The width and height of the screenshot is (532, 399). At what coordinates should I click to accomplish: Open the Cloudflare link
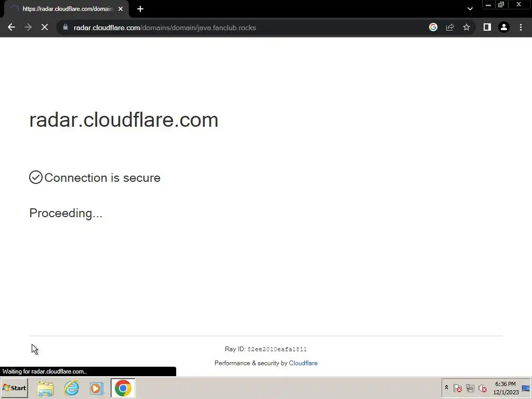(x=303, y=363)
